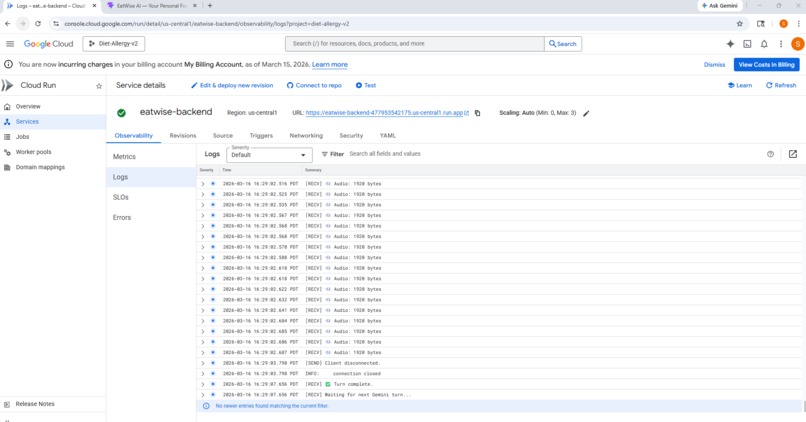
Task: Open the Diet-Allergy-v2 project picker
Action: tap(114, 44)
